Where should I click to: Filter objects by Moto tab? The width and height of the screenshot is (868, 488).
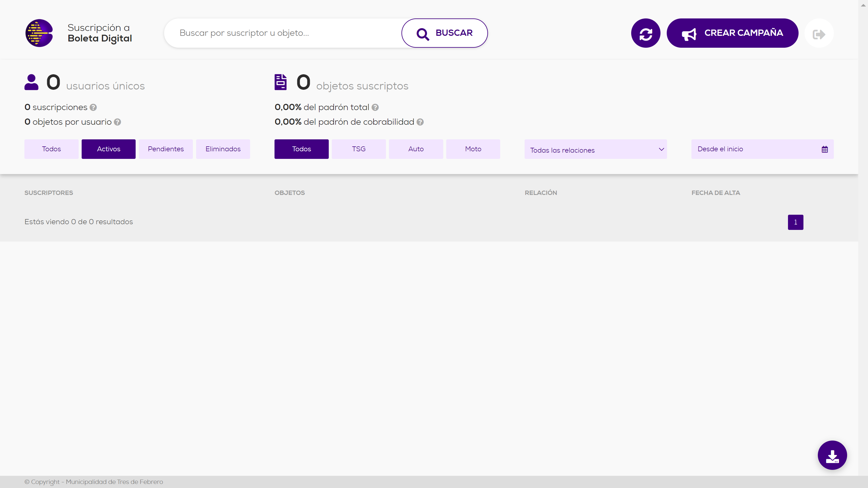[x=473, y=149]
